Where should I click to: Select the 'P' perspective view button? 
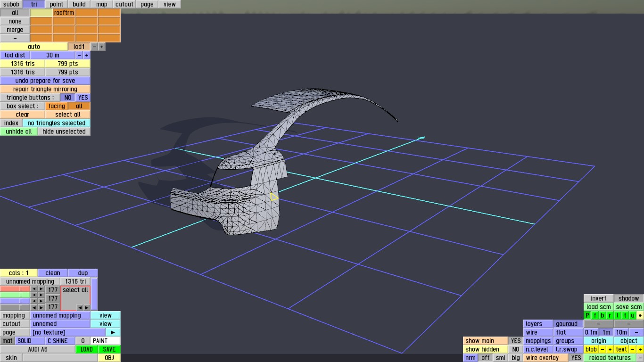(587, 315)
